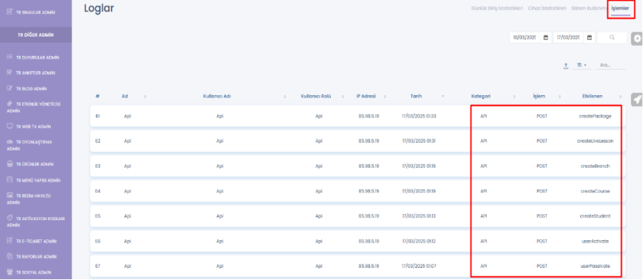Click the TR Sosyal Admin people icon
This screenshot has width=644, height=280.
coord(10,272)
